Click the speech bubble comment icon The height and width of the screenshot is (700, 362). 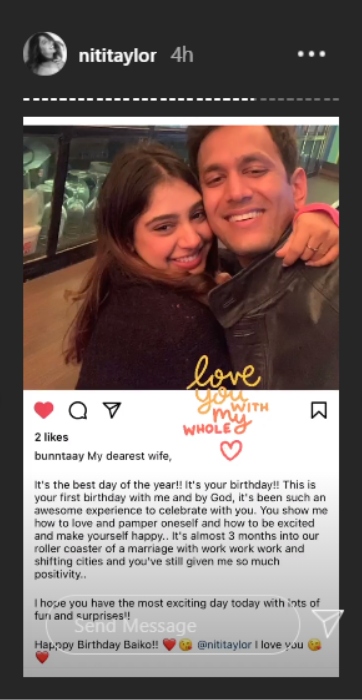tap(78, 410)
